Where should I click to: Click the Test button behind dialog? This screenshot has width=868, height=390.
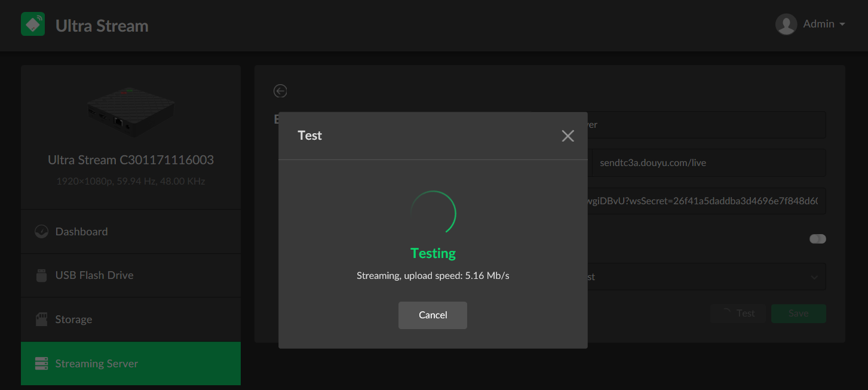(x=738, y=314)
